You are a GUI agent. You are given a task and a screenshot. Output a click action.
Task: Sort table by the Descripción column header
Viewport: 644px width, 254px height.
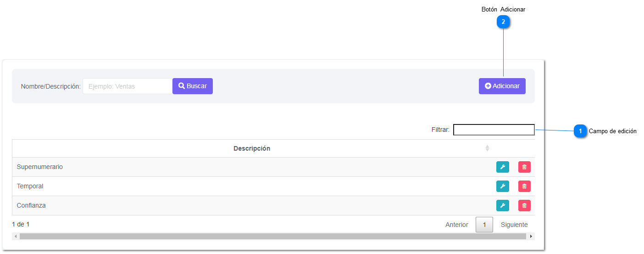[251, 149]
